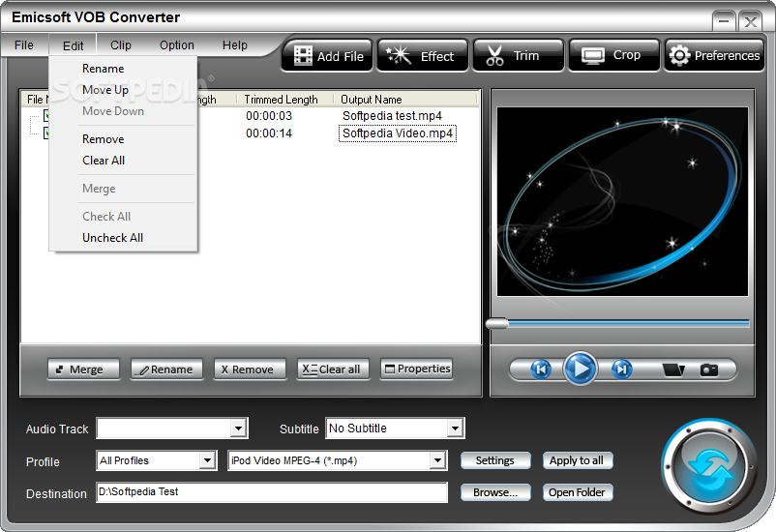Expand the Audio Track dropdown

click(239, 429)
